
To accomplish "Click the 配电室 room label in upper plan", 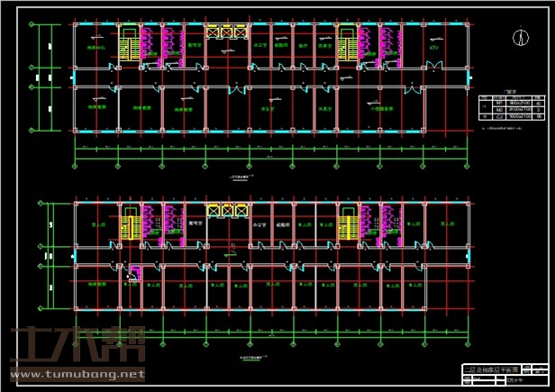I will (x=196, y=42).
